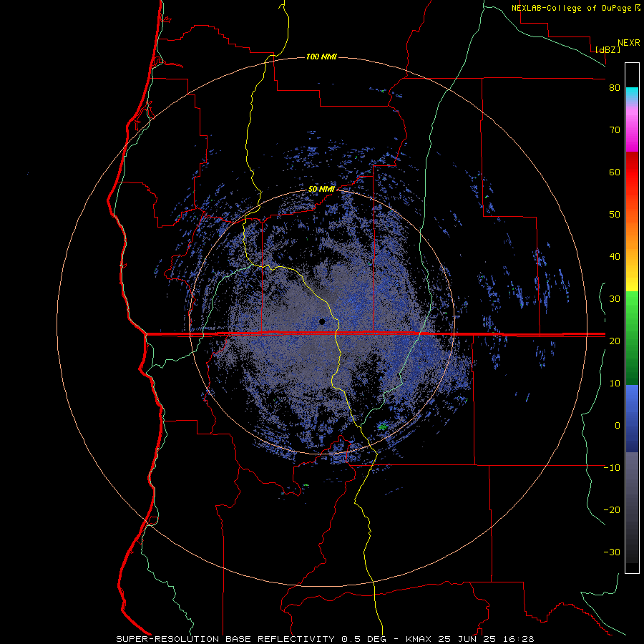644x644 pixels.
Task: Click the 20 value on dBZ scale
Action: click(615, 341)
